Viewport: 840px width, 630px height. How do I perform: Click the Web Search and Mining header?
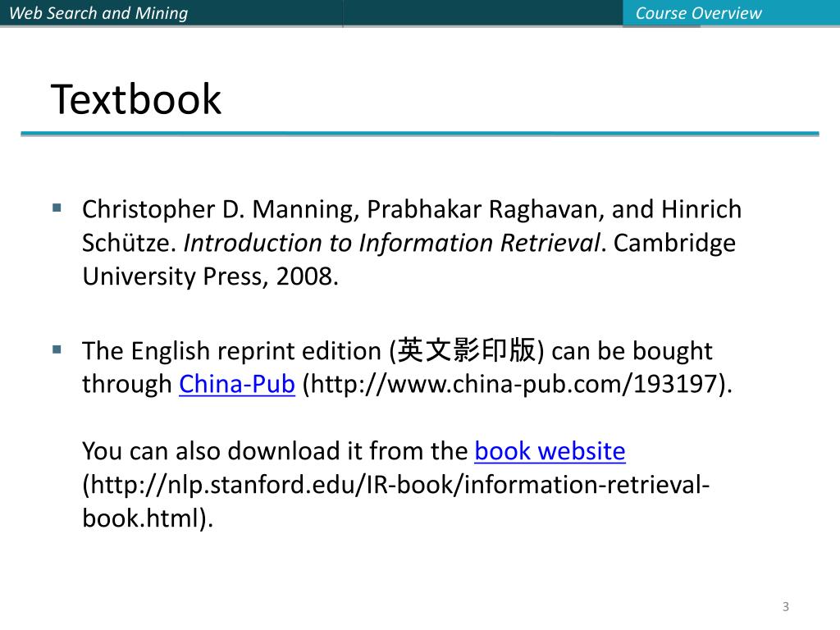[x=98, y=13]
